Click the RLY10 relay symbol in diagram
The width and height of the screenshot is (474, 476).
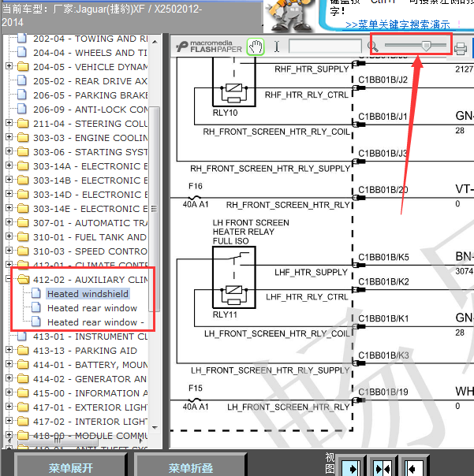click(x=234, y=81)
